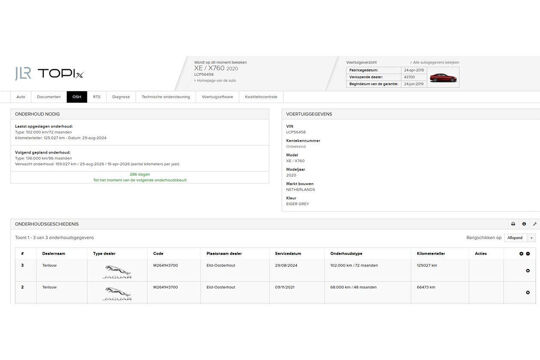This screenshot has width=540, height=360.
Task: Click the Acties column header
Action: (x=481, y=254)
